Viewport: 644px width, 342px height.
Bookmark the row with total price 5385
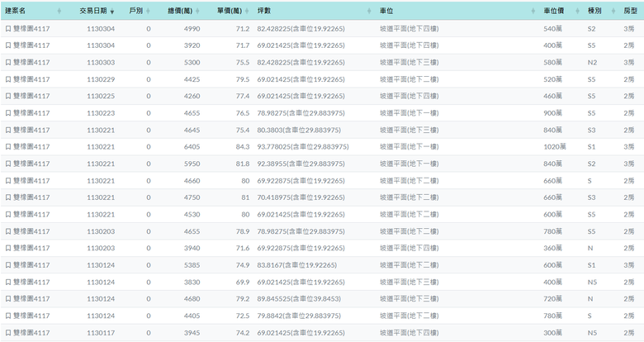pyautogui.click(x=8, y=265)
